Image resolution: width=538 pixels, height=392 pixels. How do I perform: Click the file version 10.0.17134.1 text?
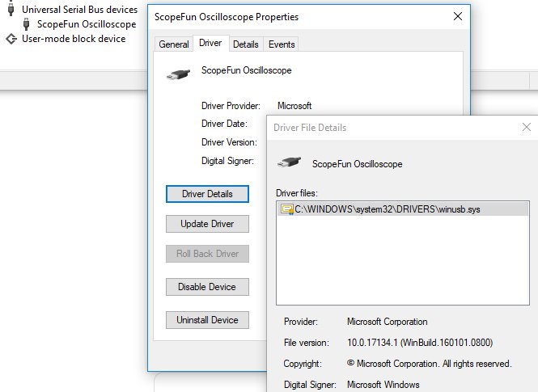click(x=420, y=343)
